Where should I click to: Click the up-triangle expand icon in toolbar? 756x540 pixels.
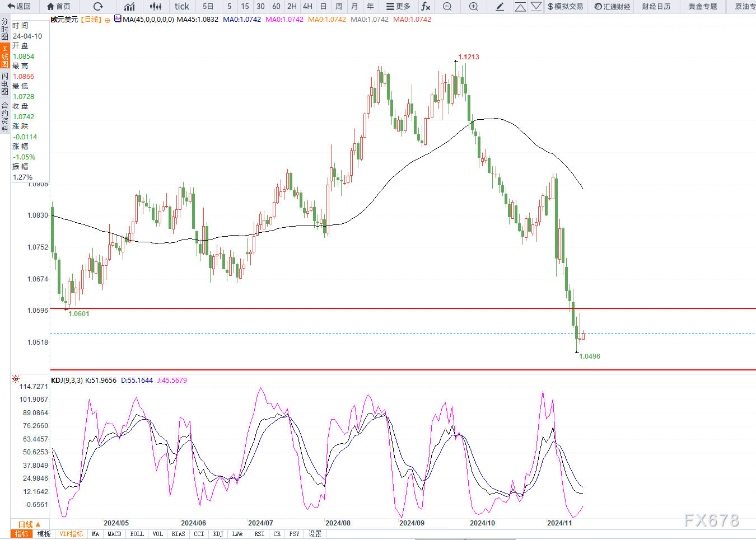pos(520,7)
